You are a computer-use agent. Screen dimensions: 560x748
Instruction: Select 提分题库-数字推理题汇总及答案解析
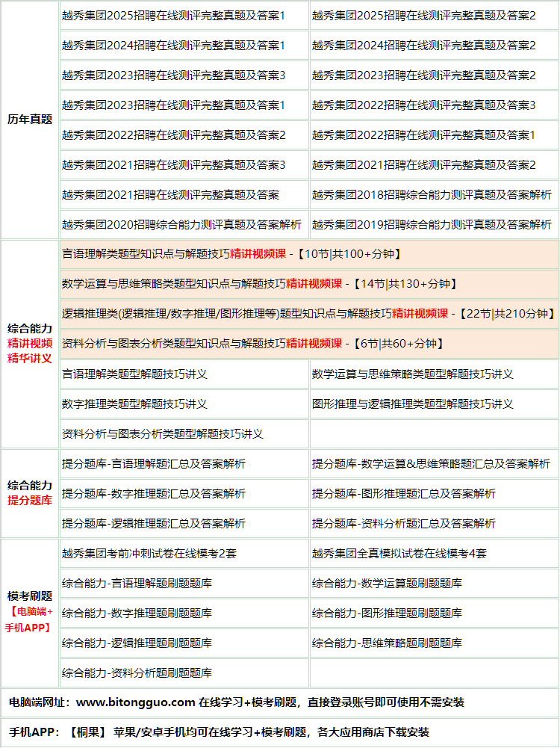(154, 494)
